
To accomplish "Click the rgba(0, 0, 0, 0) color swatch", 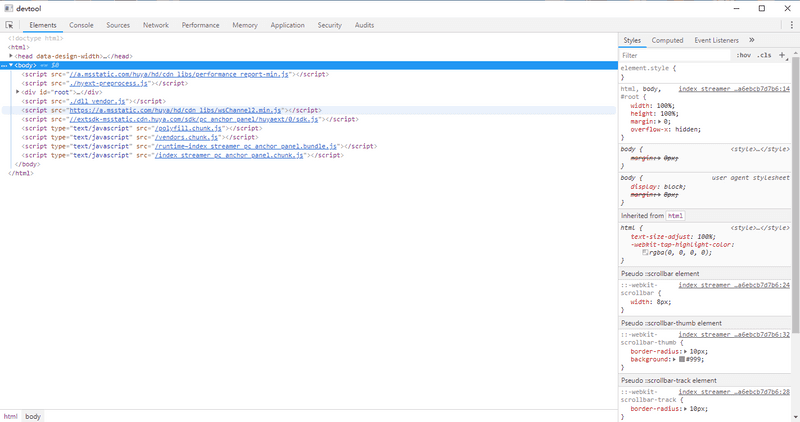I will (646, 252).
